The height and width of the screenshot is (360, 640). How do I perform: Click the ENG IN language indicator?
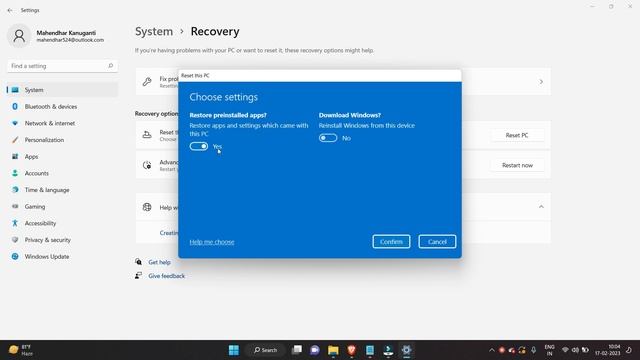point(549,350)
